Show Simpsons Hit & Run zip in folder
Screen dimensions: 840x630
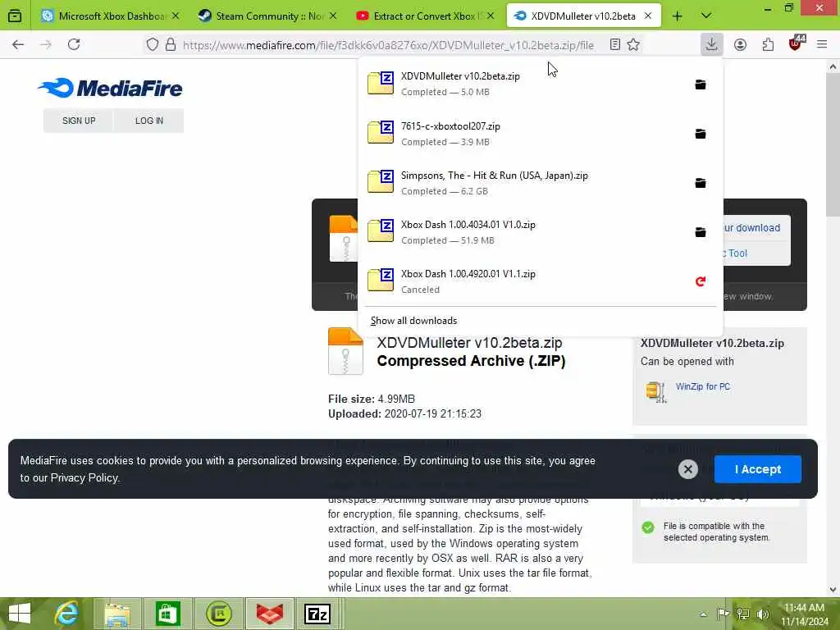tap(701, 183)
